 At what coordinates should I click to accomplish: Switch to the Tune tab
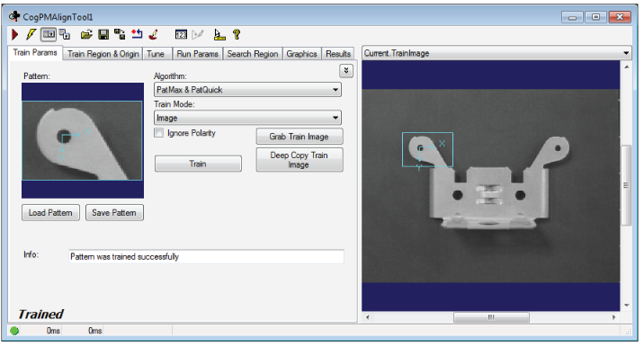[x=156, y=54]
